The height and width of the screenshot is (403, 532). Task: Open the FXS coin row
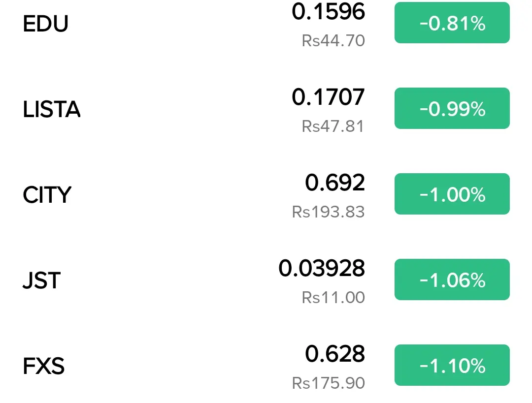pyautogui.click(x=266, y=366)
